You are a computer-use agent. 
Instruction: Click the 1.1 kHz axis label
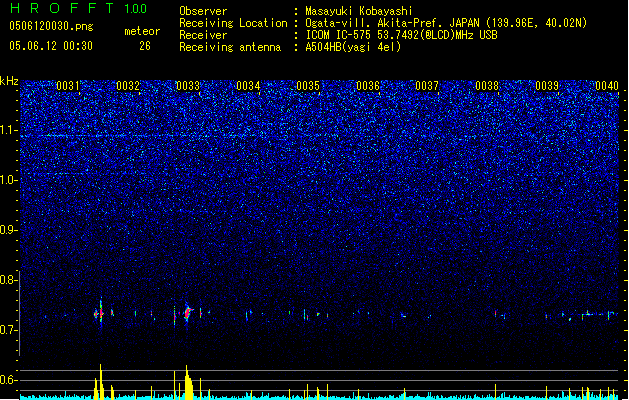8,130
